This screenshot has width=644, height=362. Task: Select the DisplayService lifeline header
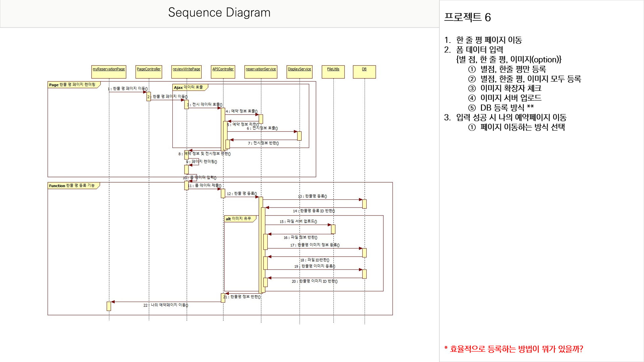point(299,71)
